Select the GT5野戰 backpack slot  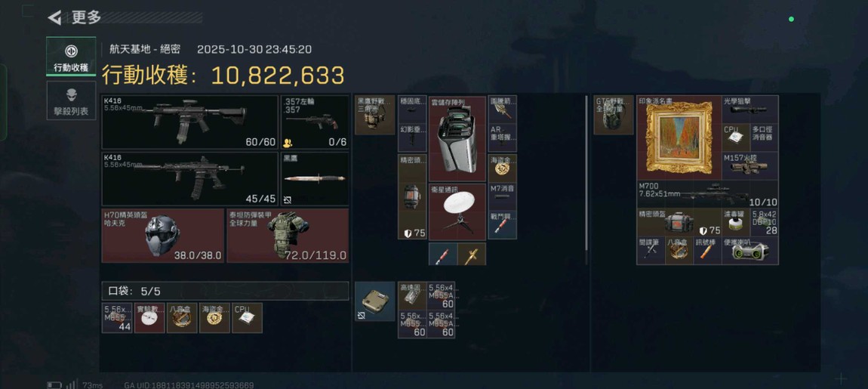tap(614, 115)
